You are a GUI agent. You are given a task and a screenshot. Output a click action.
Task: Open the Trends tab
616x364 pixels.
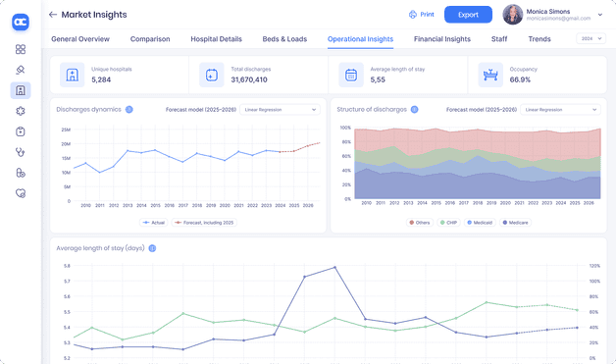[x=539, y=39]
